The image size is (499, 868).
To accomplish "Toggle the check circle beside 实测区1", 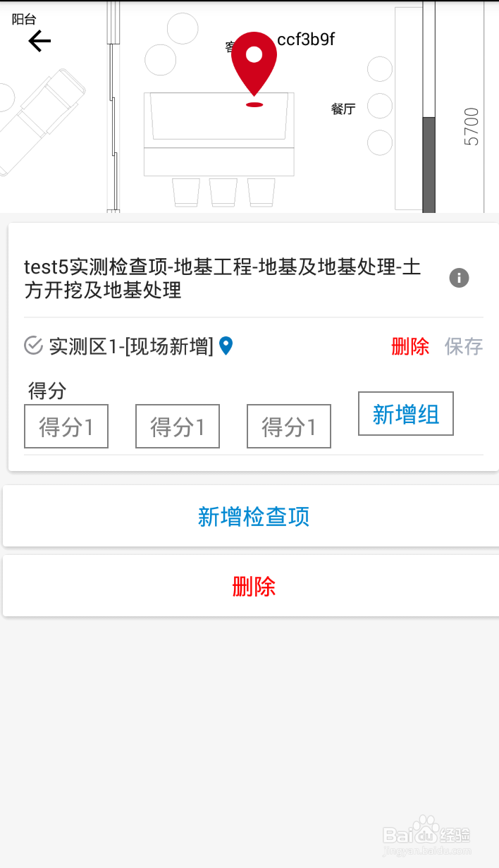I will (34, 346).
